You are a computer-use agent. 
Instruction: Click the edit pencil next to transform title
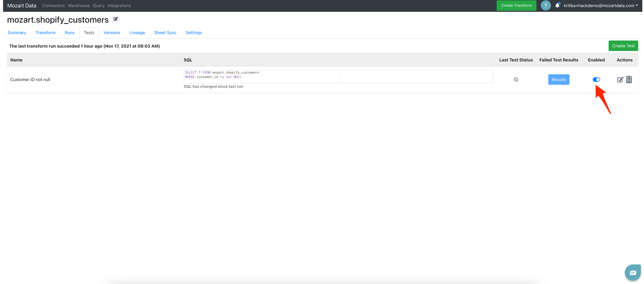pos(115,19)
